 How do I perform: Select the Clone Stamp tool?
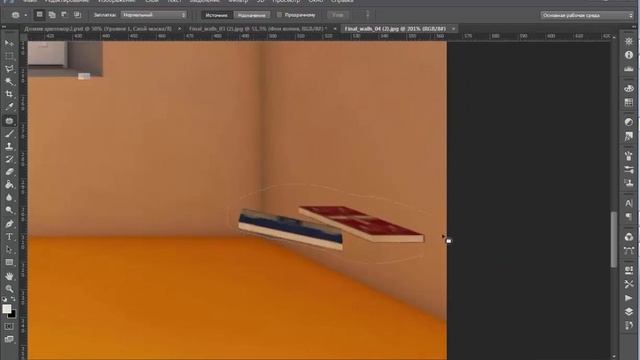pyautogui.click(x=9, y=146)
